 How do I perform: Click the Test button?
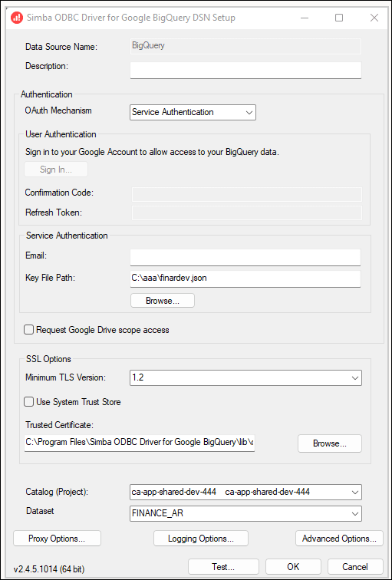point(223,566)
